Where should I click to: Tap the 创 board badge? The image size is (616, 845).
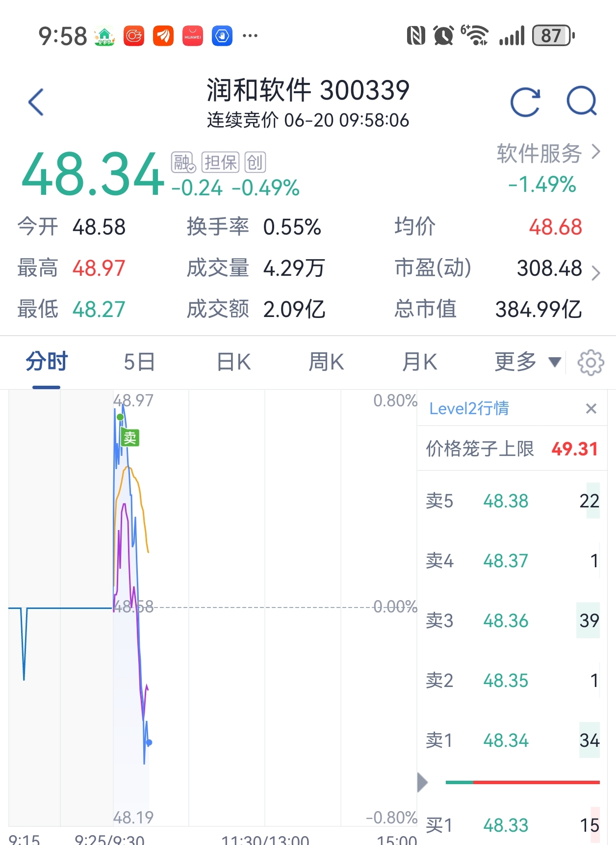pos(255,162)
